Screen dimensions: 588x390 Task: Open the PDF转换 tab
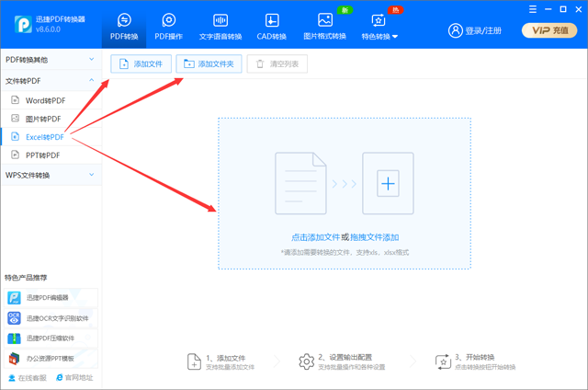click(x=124, y=25)
